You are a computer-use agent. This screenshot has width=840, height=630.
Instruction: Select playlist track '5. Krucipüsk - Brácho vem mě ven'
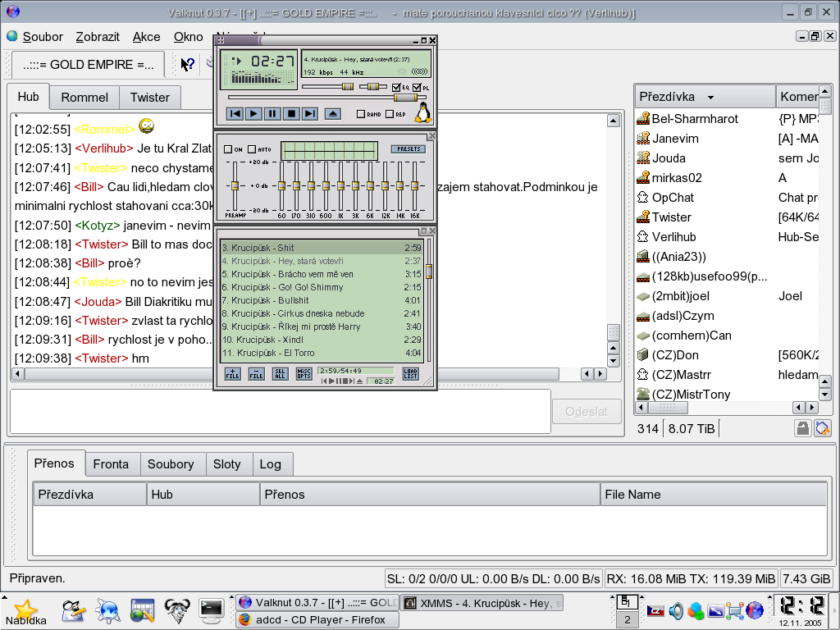coord(322,274)
